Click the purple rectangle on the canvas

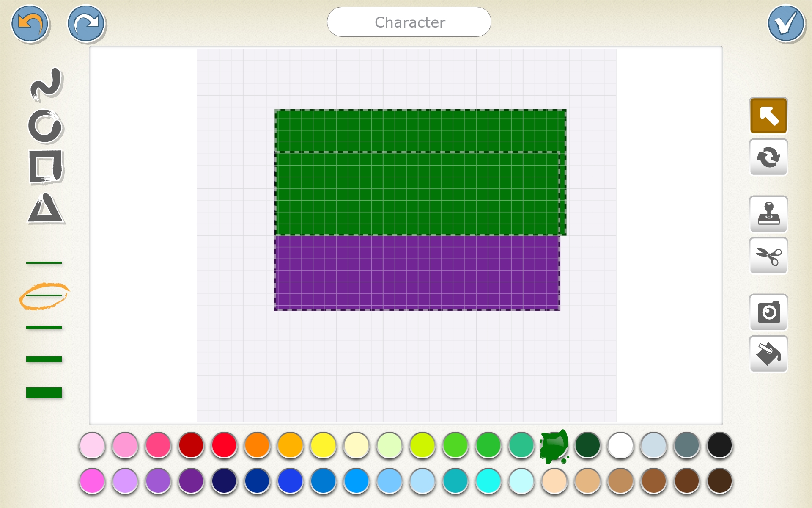point(417,273)
